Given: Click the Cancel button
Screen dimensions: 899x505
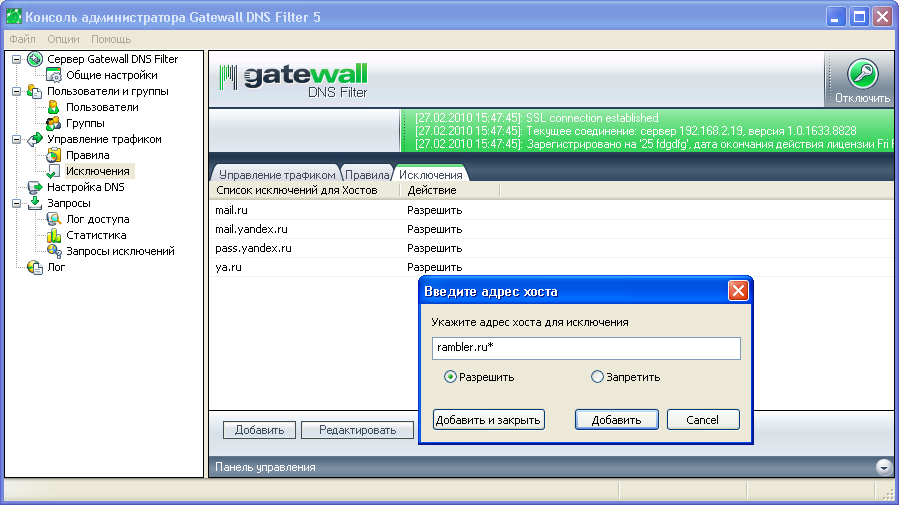Looking at the screenshot, I should (x=703, y=420).
